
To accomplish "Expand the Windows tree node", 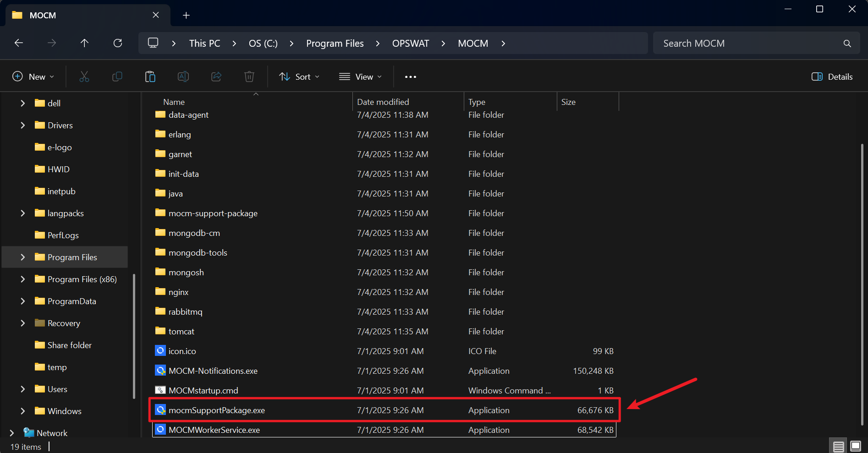I will [x=22, y=411].
